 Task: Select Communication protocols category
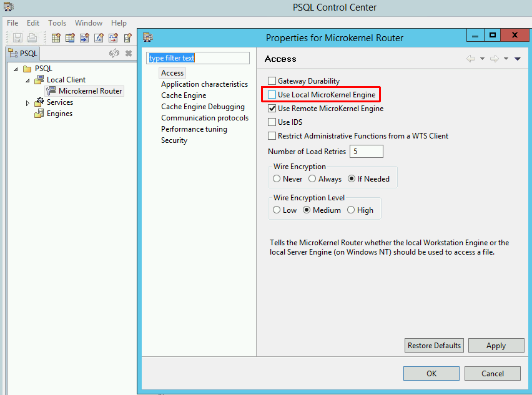(205, 118)
